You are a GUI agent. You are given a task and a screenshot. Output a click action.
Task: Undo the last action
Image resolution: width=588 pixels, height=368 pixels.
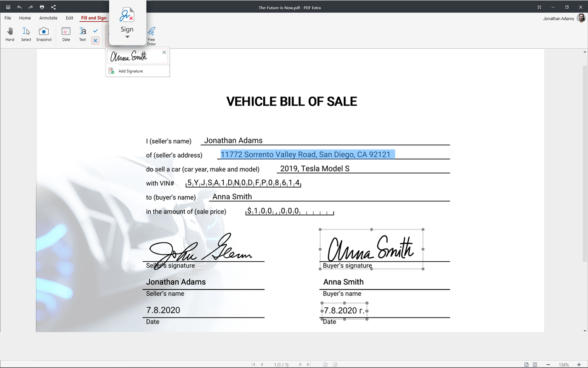pyautogui.click(x=19, y=7)
